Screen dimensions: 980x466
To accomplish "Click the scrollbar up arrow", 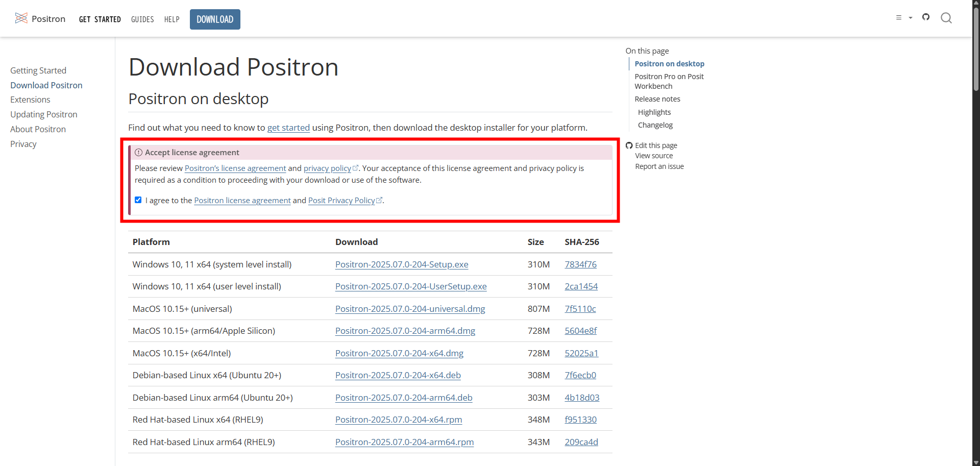I will [976, 3].
